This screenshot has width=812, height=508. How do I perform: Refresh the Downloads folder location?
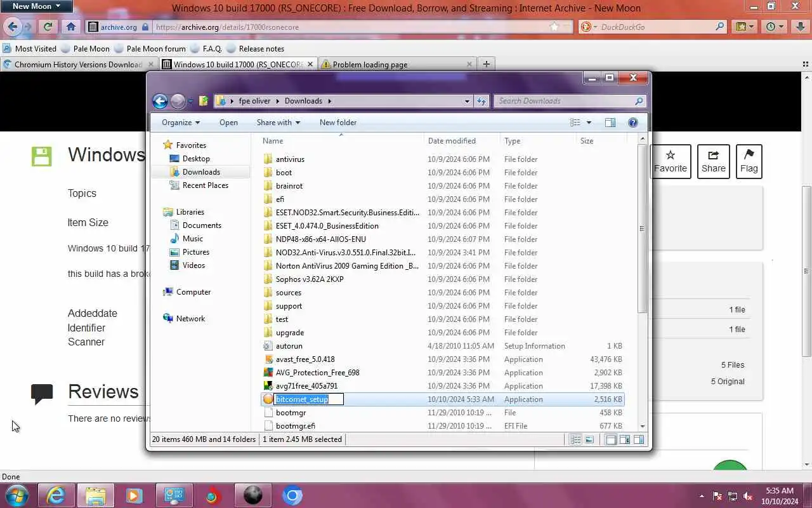[481, 101]
